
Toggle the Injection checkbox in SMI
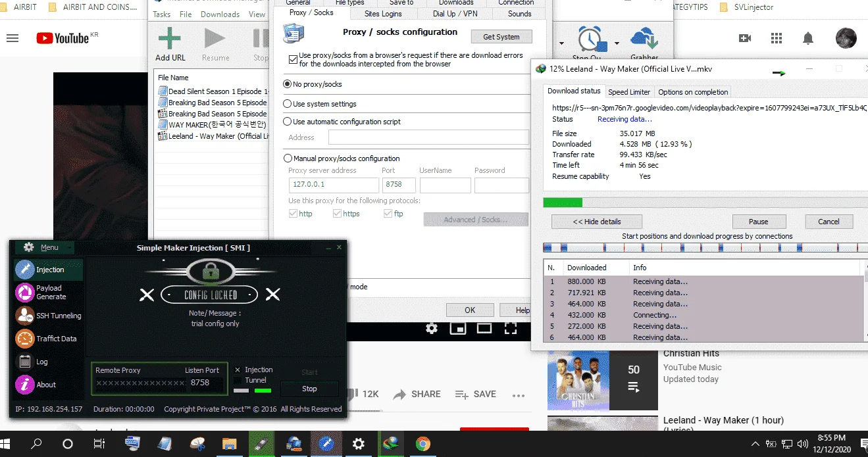click(x=238, y=370)
